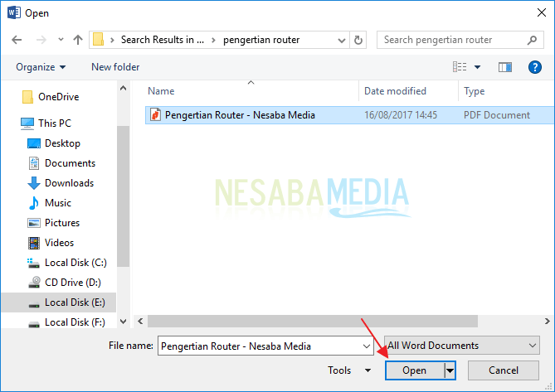
Task: Expand the Open button split arrow
Action: pyautogui.click(x=450, y=370)
